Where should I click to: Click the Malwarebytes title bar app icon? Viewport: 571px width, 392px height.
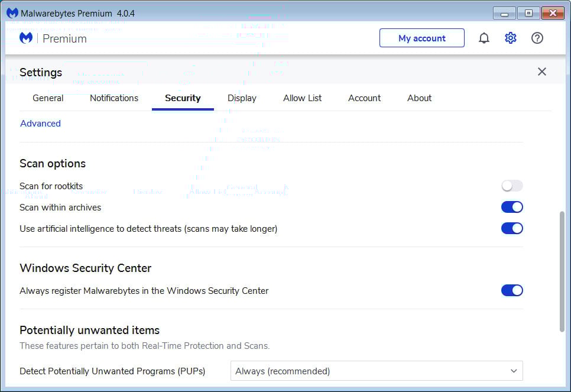pyautogui.click(x=12, y=13)
